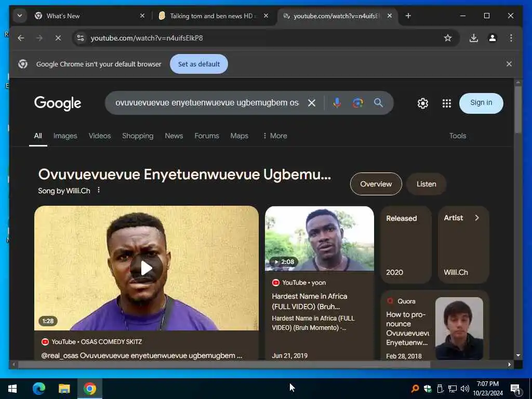This screenshot has width=532, height=399.
Task: Open Google quick settings gear
Action: pyautogui.click(x=423, y=103)
